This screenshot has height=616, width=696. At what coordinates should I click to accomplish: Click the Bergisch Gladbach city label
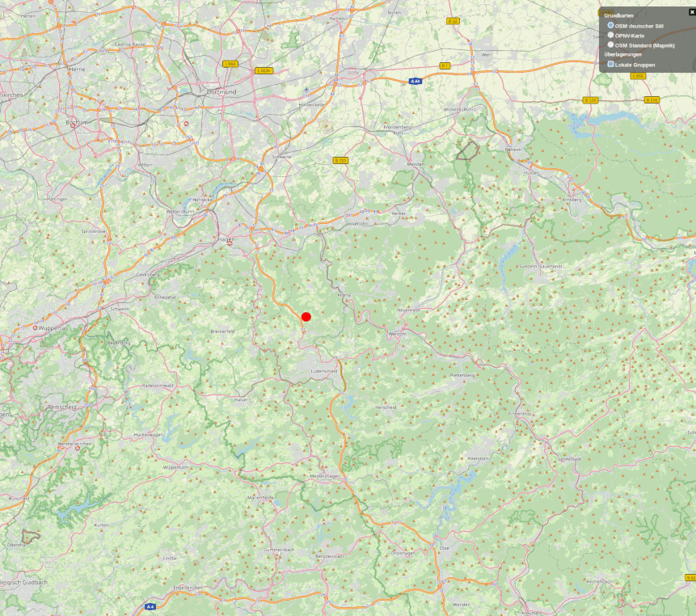point(23,582)
